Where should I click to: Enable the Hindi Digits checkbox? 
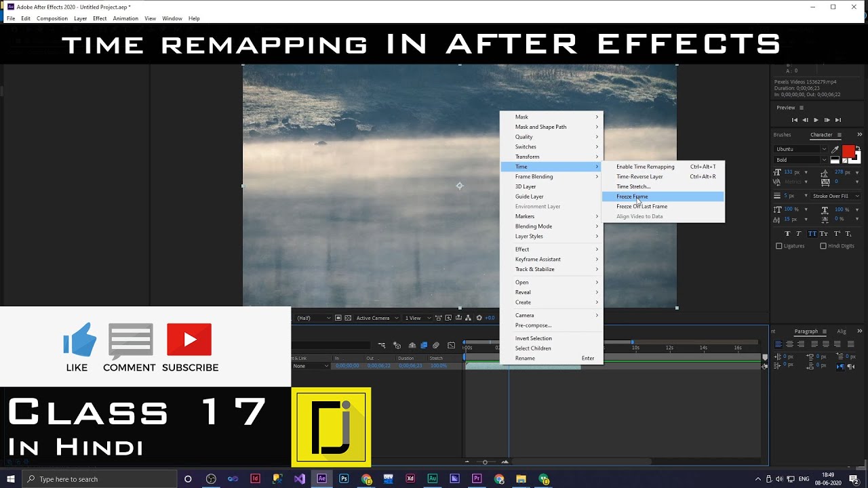pos(823,246)
